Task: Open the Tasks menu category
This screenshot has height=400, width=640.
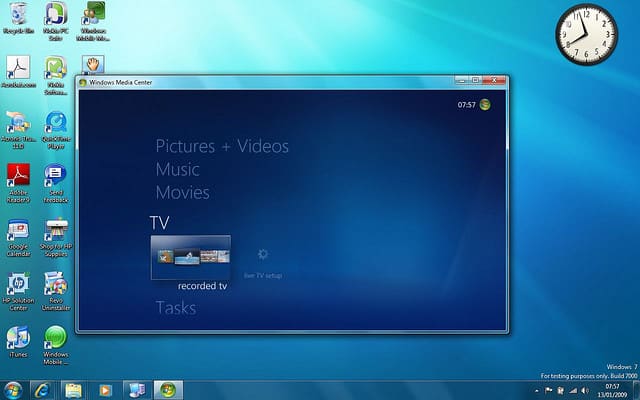Action: click(x=175, y=308)
